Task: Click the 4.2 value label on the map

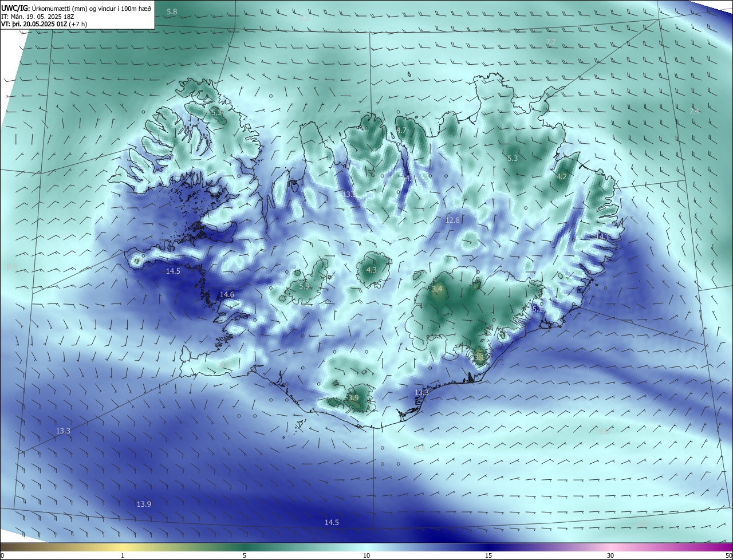Action: click(x=562, y=177)
